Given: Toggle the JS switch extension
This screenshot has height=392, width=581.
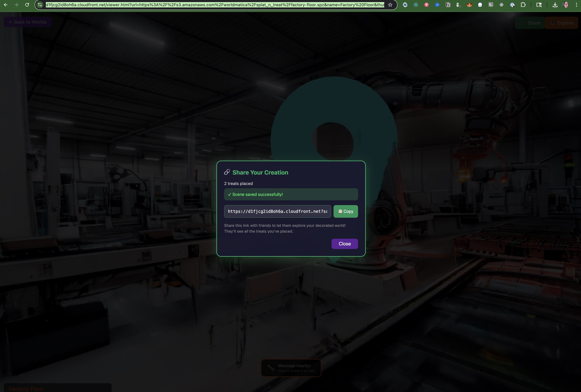Looking at the screenshot, I should click(458, 5).
